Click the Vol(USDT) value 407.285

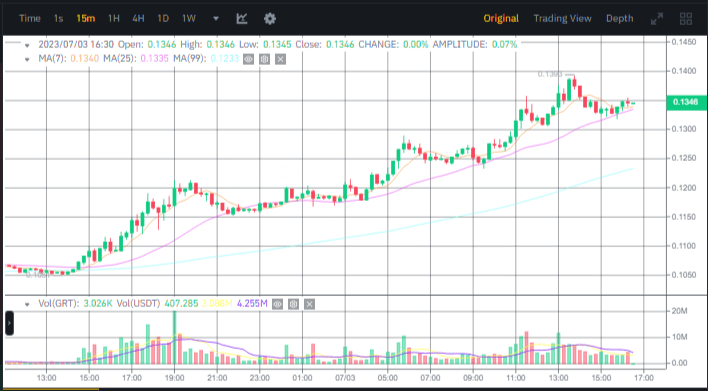(x=181, y=303)
